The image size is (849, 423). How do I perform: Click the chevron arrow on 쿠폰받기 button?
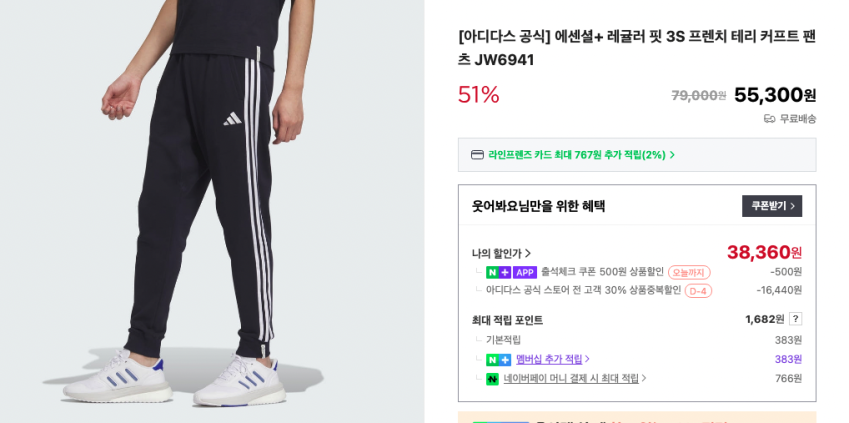(793, 206)
